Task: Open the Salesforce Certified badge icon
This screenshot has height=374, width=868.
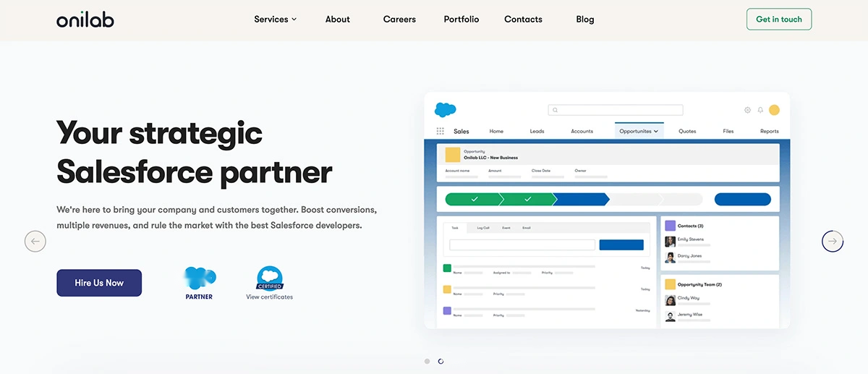Action: coord(270,278)
